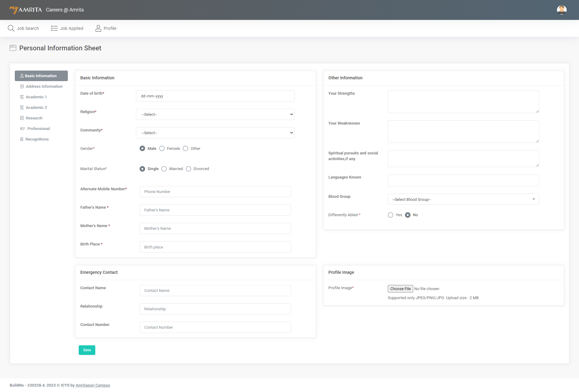
Task: Click the Recognitions award icon
Action: point(22,139)
